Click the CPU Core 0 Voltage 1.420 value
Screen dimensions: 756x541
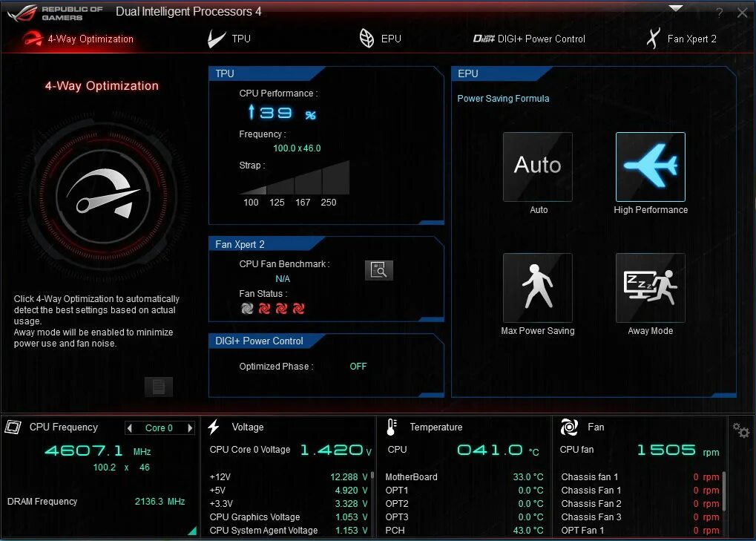(x=335, y=450)
